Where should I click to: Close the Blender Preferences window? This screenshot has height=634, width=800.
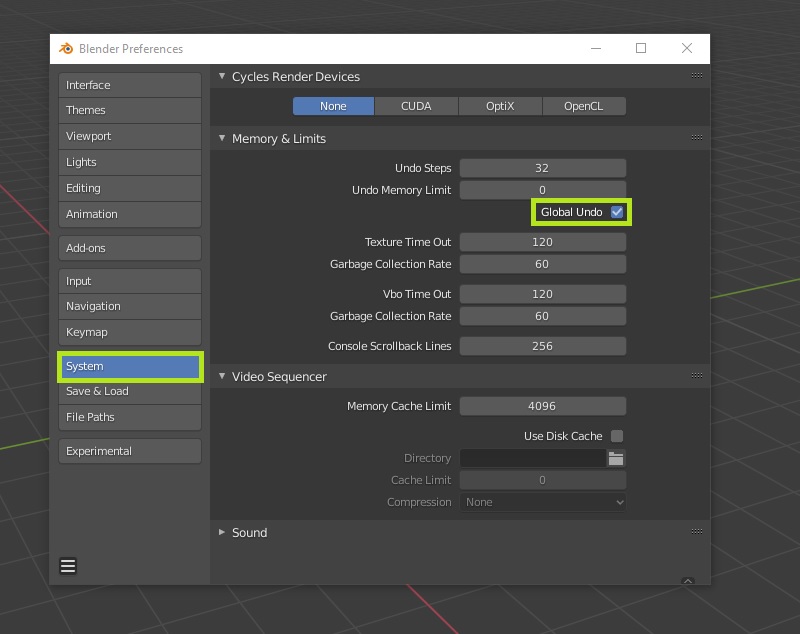tap(687, 48)
